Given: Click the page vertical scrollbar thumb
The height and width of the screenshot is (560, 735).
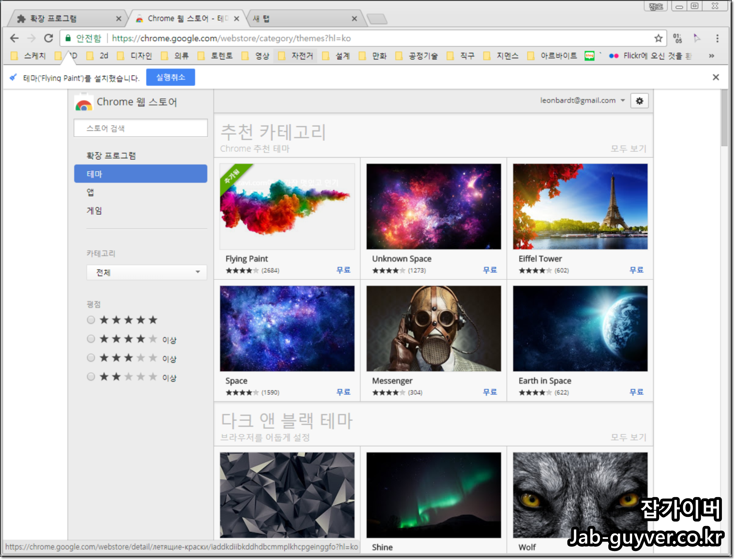Looking at the screenshot, I should (x=724, y=118).
